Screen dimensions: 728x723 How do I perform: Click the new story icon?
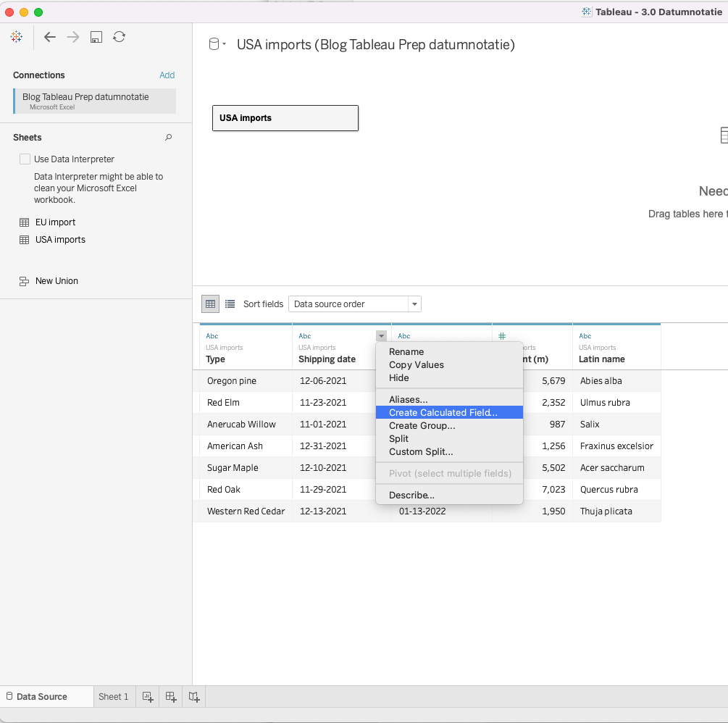point(194,697)
